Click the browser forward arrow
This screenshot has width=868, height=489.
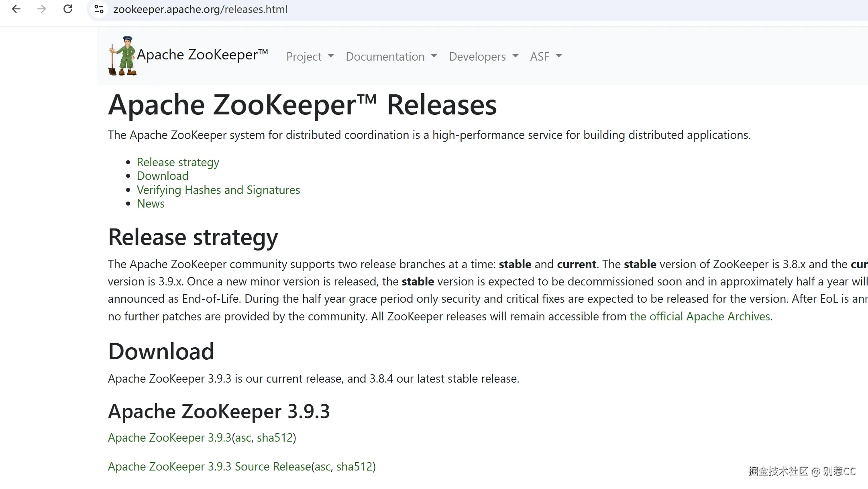[42, 9]
